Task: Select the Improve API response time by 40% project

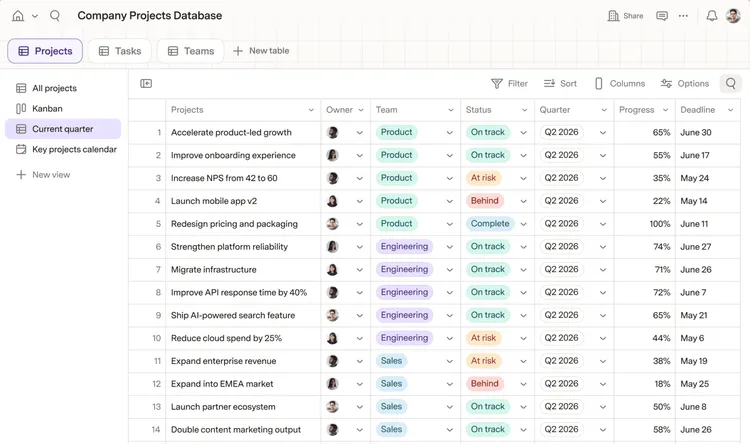Action: click(239, 292)
